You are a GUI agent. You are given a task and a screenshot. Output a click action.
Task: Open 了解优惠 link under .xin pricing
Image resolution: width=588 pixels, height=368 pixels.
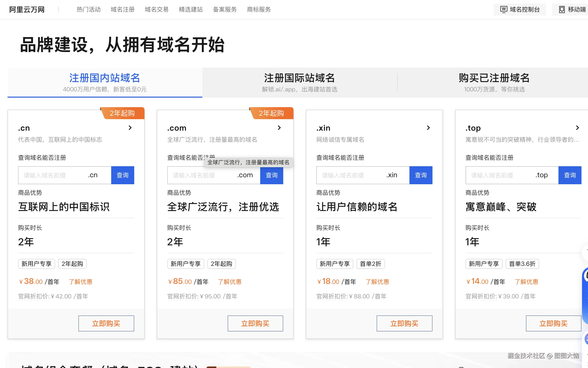377,281
